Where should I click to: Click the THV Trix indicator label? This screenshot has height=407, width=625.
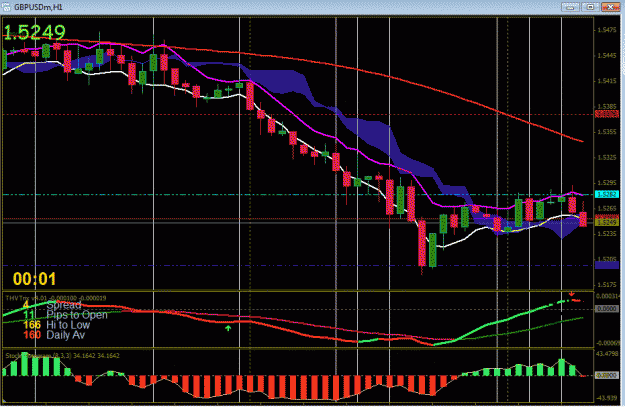pos(56,298)
